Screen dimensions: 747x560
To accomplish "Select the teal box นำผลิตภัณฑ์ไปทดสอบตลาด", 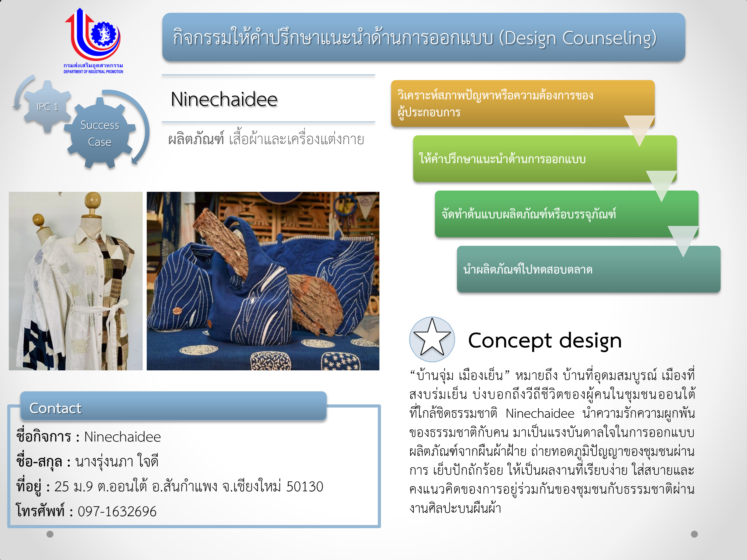I will 589,269.
